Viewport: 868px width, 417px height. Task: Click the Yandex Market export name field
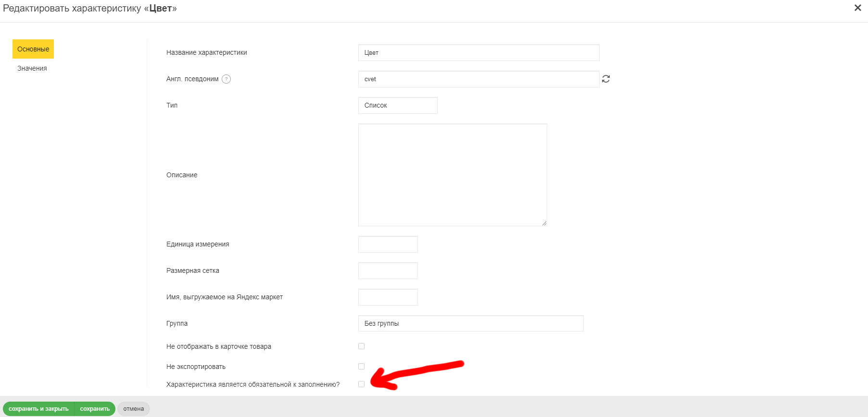[388, 297]
